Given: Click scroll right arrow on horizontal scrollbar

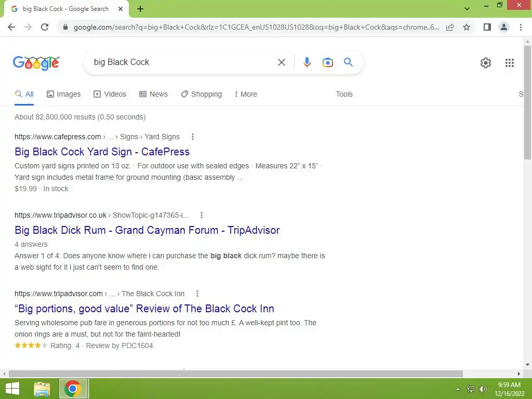Looking at the screenshot, I should click(518, 374).
